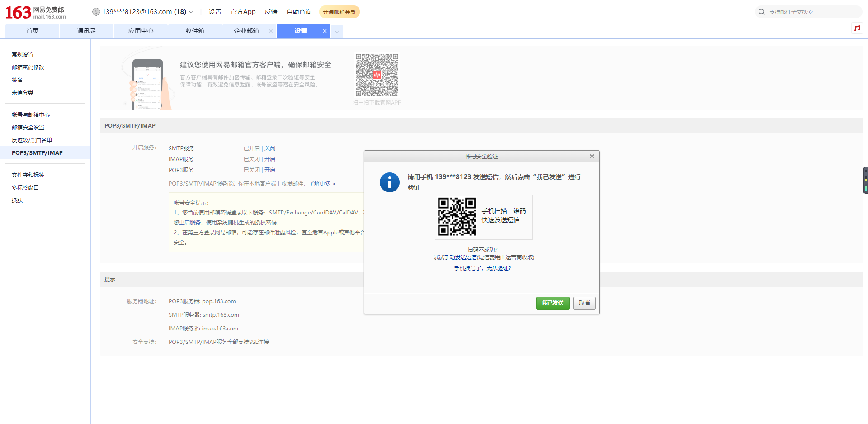Close the 设置 tab
The image size is (868, 424).
click(325, 31)
